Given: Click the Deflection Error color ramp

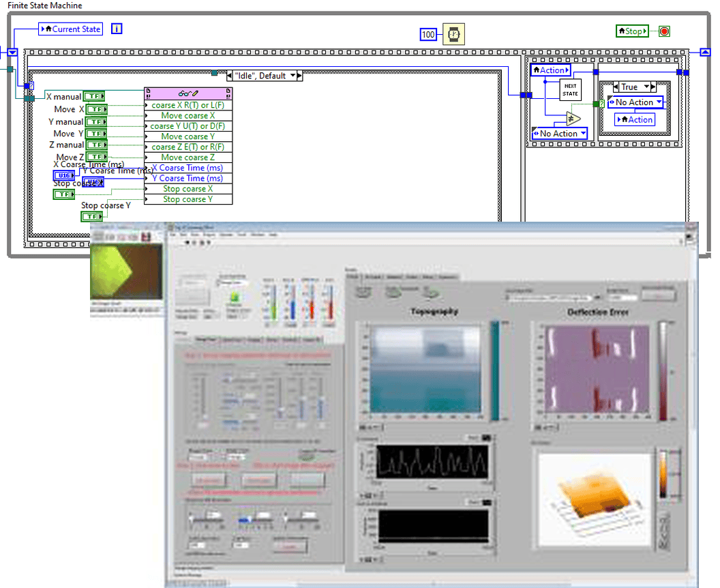Looking at the screenshot, I should click(x=663, y=371).
